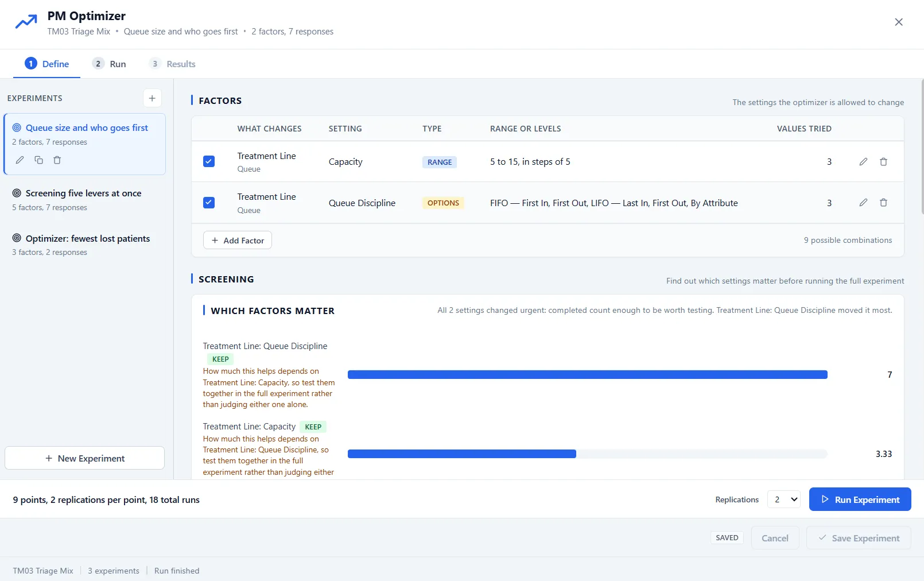The width and height of the screenshot is (924, 581).
Task: Click the Cancel button
Action: pyautogui.click(x=775, y=538)
